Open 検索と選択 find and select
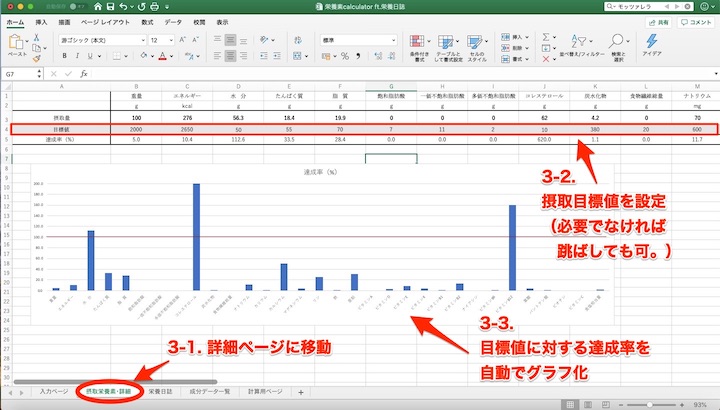 coord(618,48)
